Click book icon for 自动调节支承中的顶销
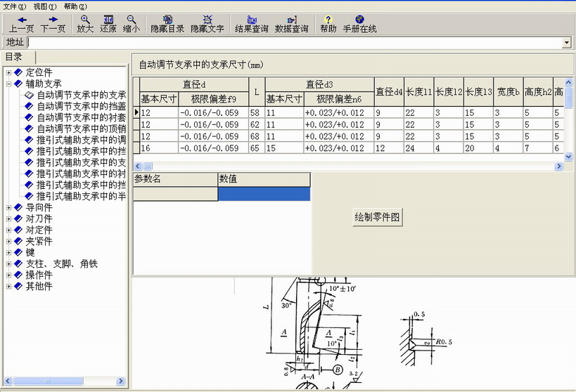576x392 pixels. pyautogui.click(x=29, y=129)
